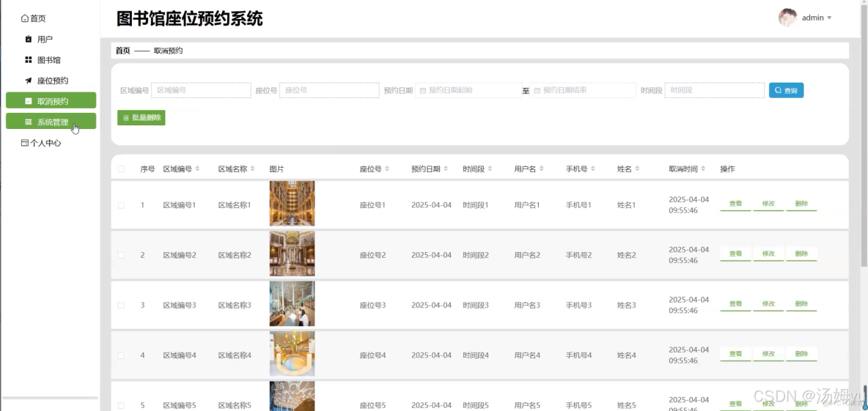Image resolution: width=868 pixels, height=411 pixels.
Task: Click 查看 for row 区域编号4
Action: click(735, 354)
